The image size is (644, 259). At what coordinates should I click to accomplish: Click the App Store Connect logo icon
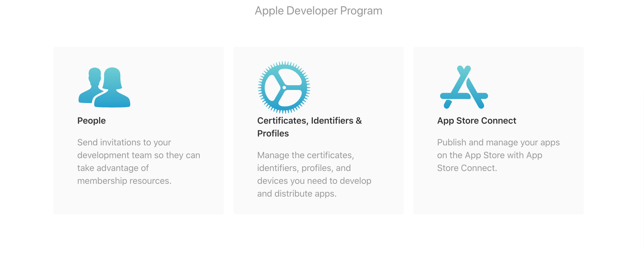point(464,87)
